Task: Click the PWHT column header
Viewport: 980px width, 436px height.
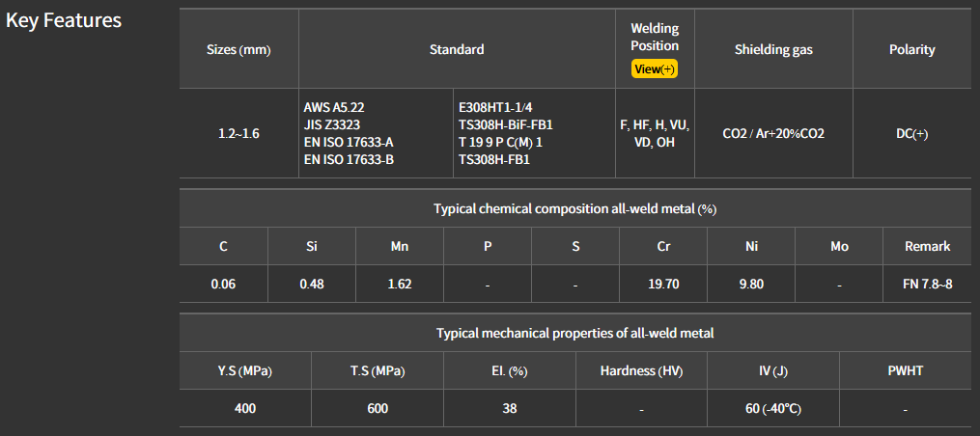Action: pyautogui.click(x=905, y=371)
